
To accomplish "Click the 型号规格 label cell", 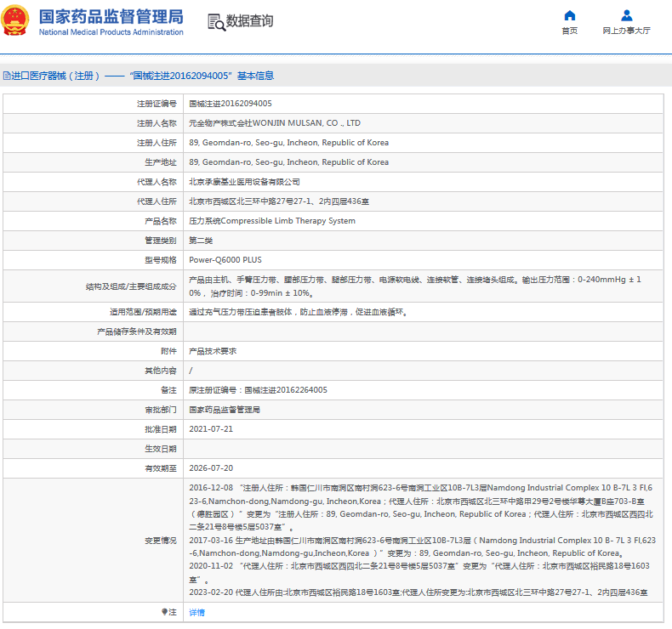I will coord(93,260).
